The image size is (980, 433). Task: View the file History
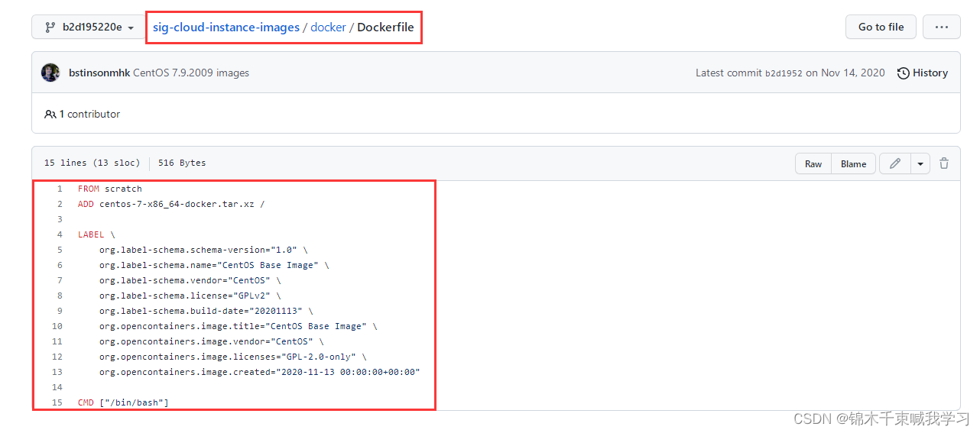(x=923, y=73)
